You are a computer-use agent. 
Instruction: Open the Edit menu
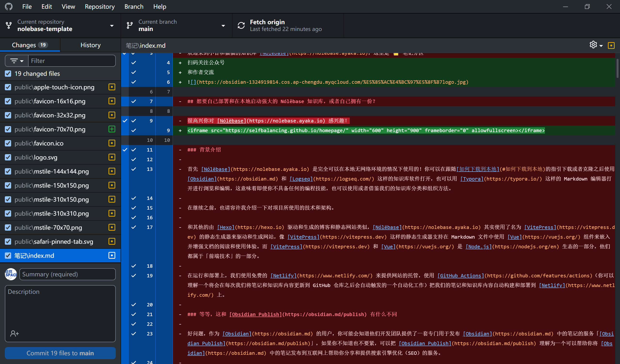(x=46, y=7)
